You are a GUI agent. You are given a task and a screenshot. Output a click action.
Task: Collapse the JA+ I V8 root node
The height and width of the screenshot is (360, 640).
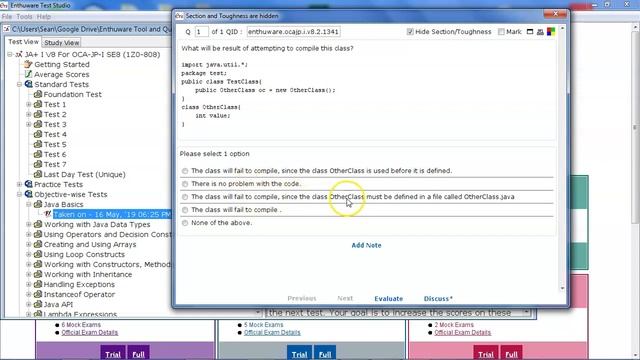[x=10, y=54]
